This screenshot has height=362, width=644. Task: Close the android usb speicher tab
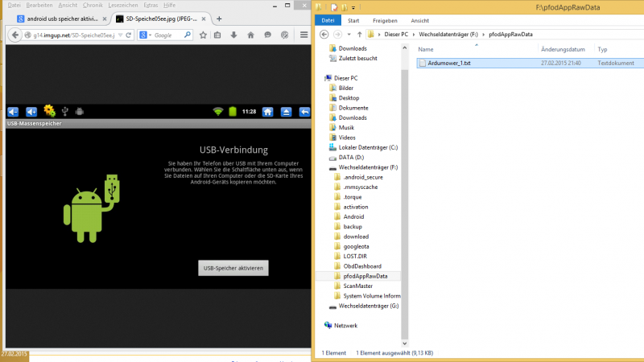105,19
